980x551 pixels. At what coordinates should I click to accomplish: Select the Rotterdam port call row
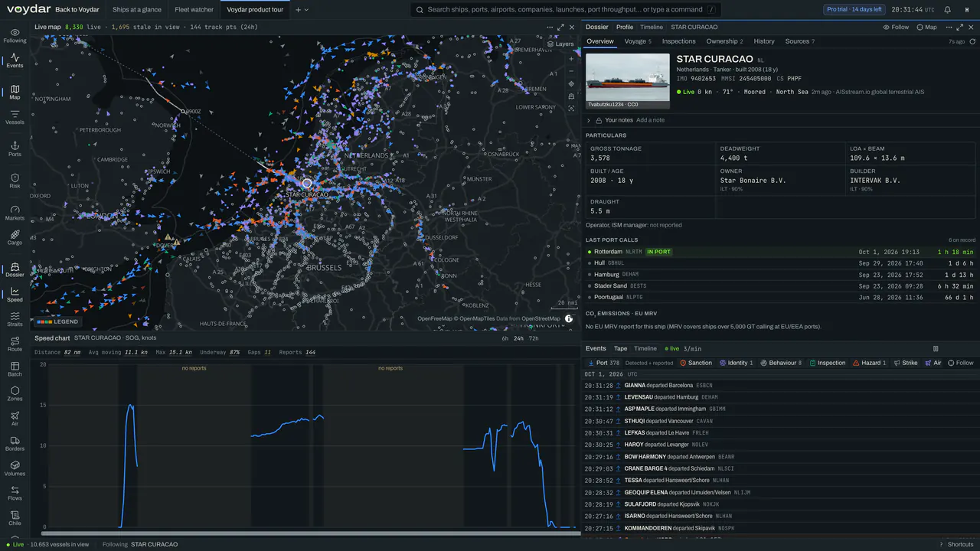[x=780, y=252]
